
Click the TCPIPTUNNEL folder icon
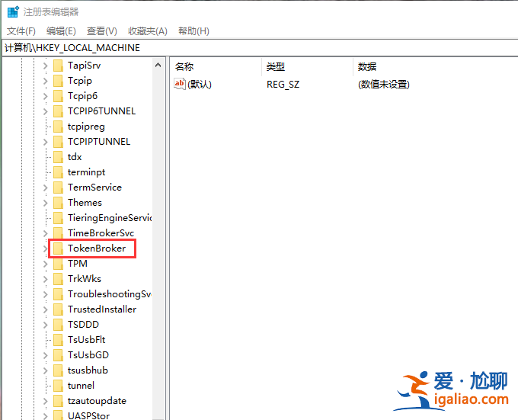pos(58,142)
